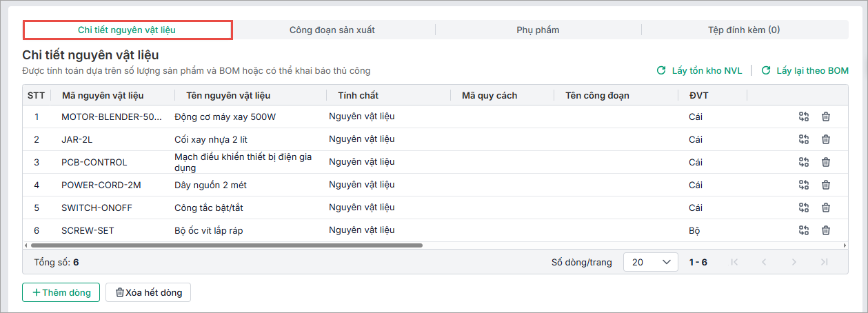Click Lấy tồn kho NVL link
The image size is (868, 313).
tap(699, 70)
